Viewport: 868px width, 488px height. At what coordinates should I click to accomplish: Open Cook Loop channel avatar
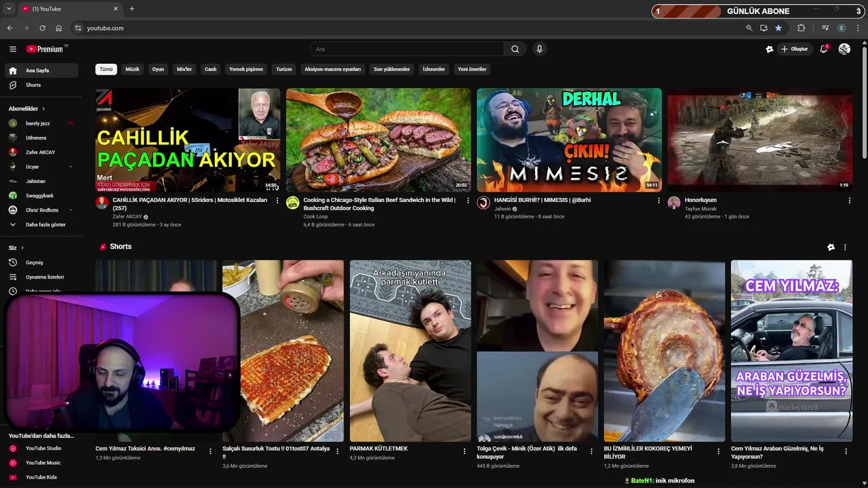coord(292,203)
